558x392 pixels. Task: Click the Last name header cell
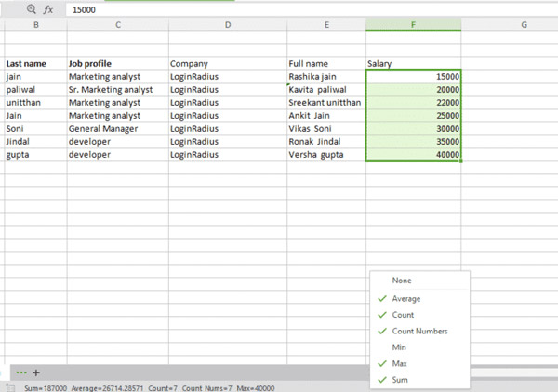click(x=35, y=63)
